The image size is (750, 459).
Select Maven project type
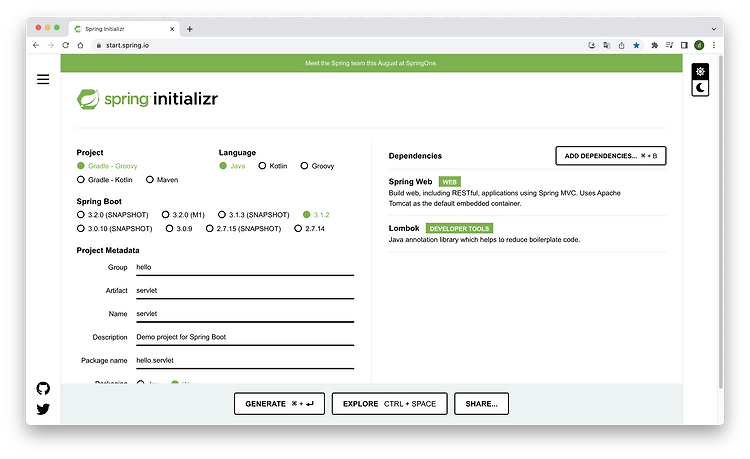tap(162, 180)
